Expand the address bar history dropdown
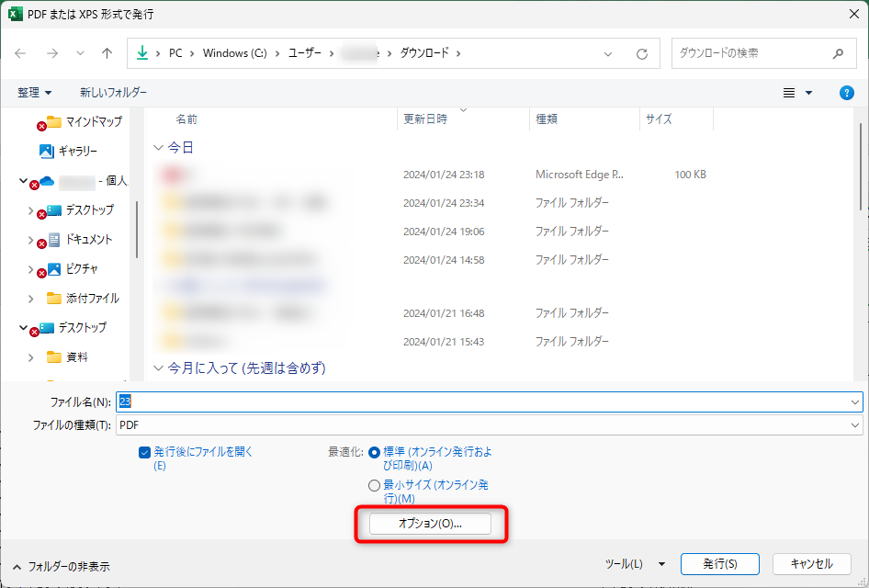This screenshot has width=869, height=588. pyautogui.click(x=608, y=54)
